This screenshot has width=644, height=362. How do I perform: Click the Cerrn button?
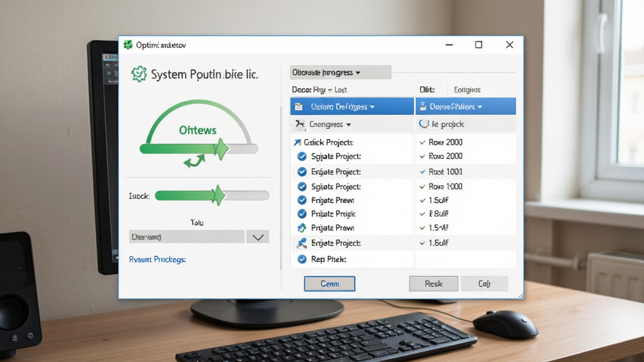pyautogui.click(x=330, y=283)
